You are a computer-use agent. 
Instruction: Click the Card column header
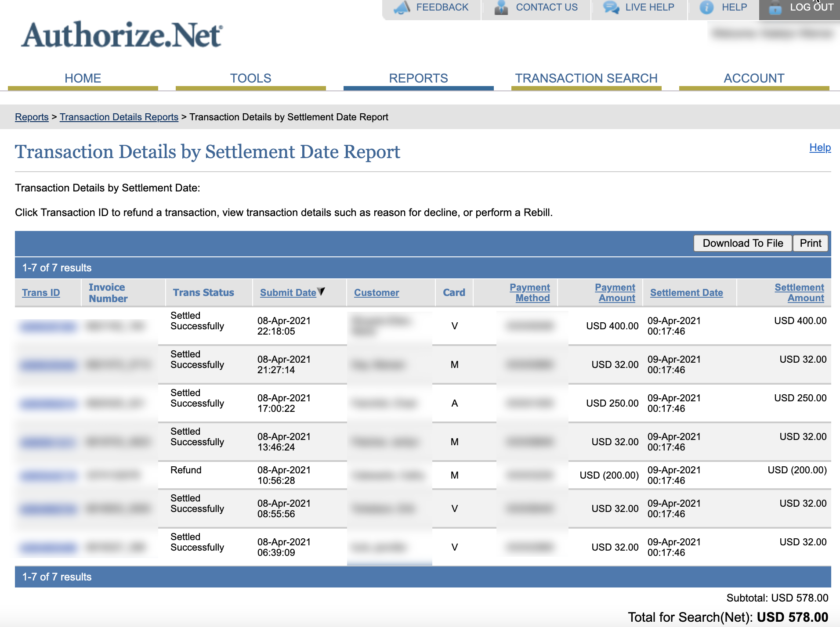tap(454, 293)
